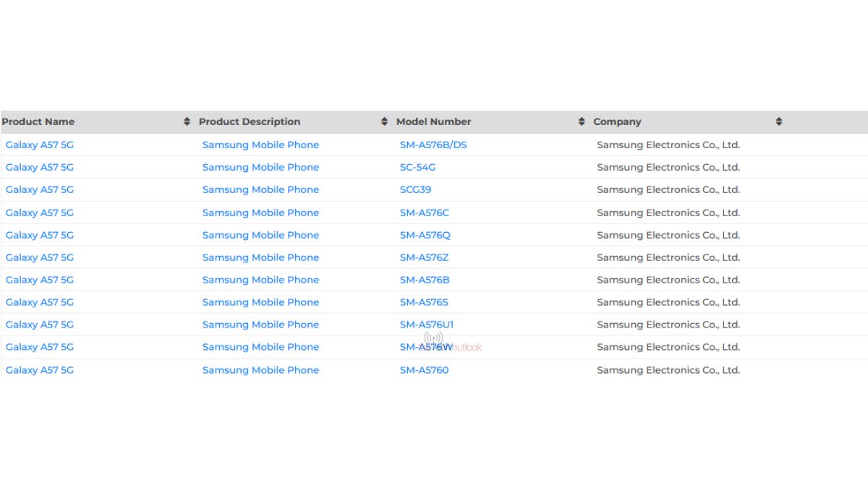Click the last row Galaxy A57 5G link
Viewport: 868px width, 488px height.
coord(38,370)
